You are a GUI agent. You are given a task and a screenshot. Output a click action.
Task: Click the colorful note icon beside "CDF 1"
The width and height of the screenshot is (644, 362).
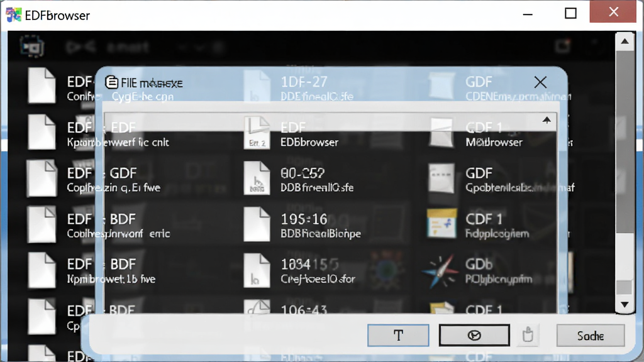[441, 224]
